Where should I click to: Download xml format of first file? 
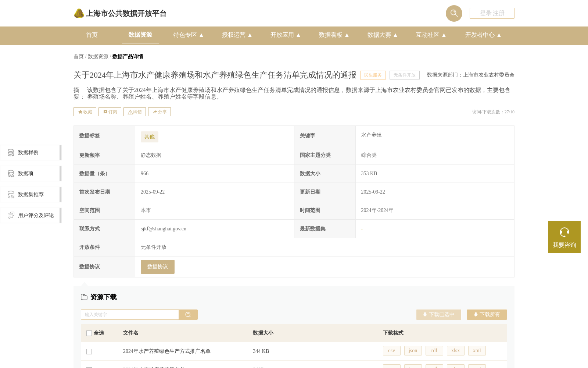click(x=477, y=351)
